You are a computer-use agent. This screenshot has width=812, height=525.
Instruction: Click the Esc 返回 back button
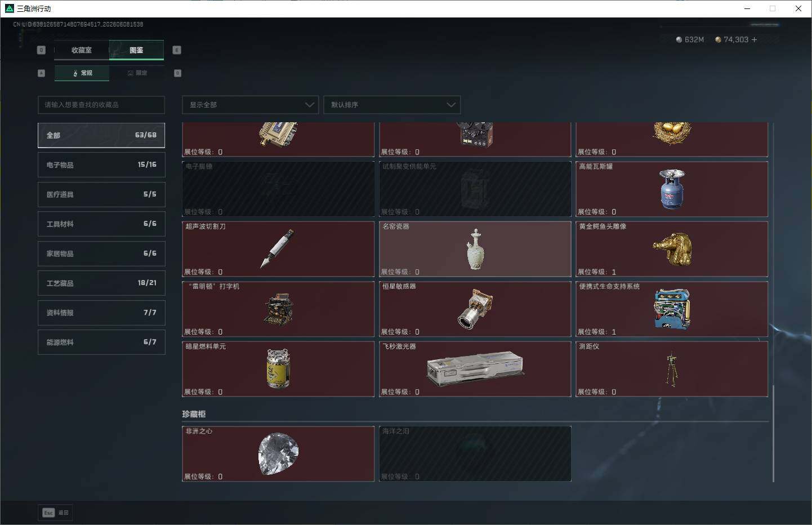point(55,513)
